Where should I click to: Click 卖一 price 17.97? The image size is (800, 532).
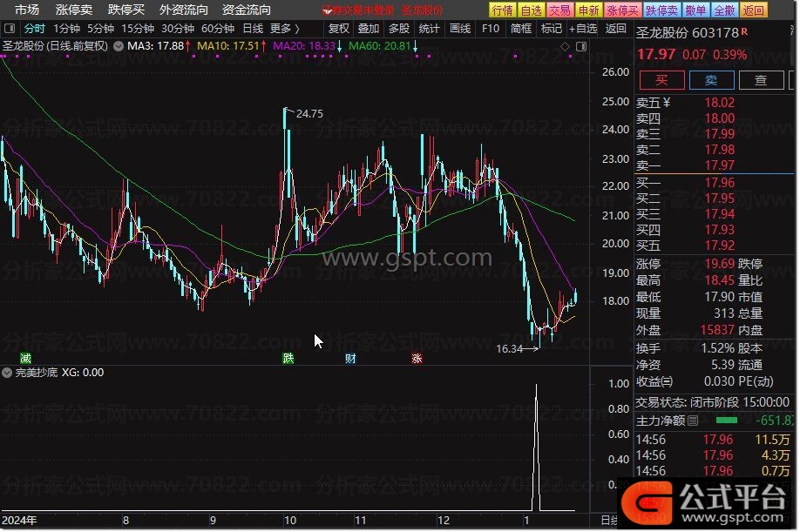point(719,165)
